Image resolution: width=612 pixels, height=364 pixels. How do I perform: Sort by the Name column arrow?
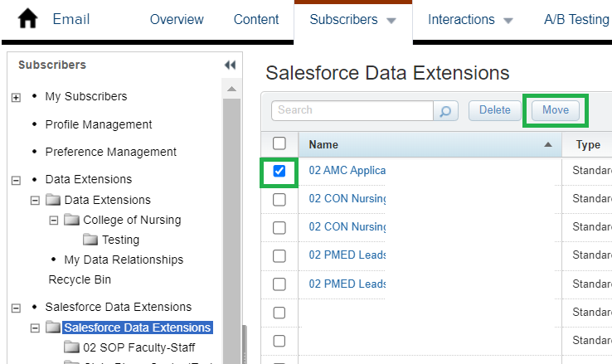pyautogui.click(x=548, y=145)
